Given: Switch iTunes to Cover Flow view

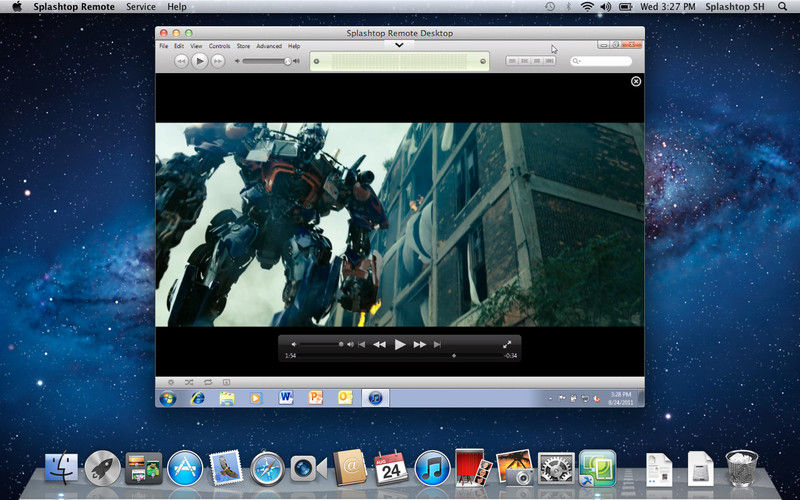Looking at the screenshot, I should [x=549, y=61].
